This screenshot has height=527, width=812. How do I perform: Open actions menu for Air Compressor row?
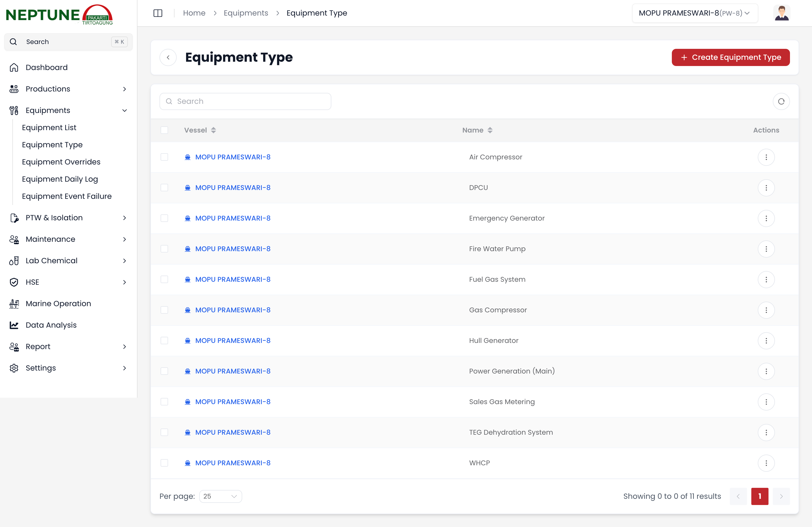pyautogui.click(x=766, y=157)
